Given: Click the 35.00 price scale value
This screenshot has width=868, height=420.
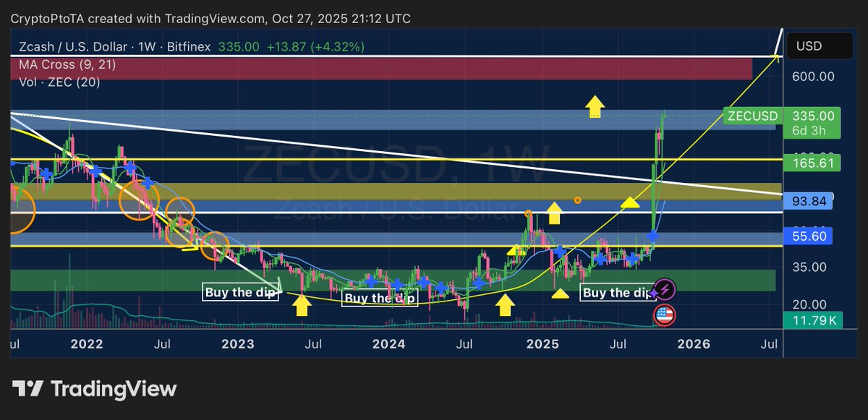Looking at the screenshot, I should pos(810,267).
